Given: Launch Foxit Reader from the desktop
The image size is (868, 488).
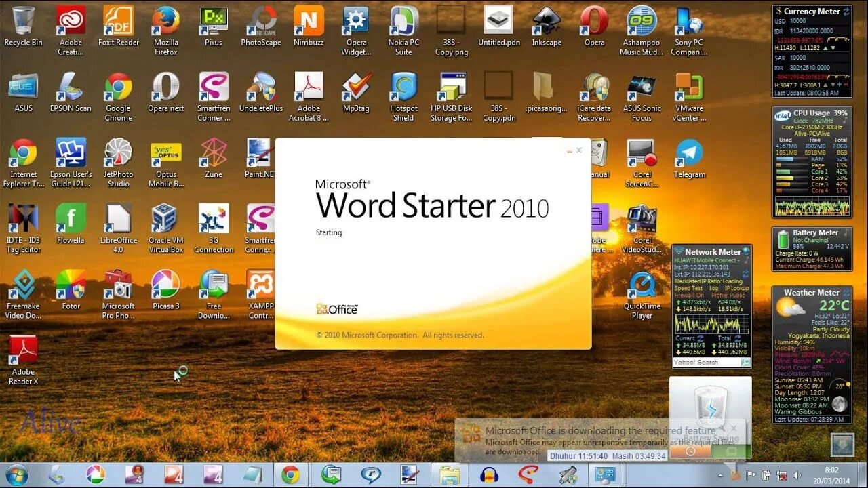Looking at the screenshot, I should coord(118,27).
